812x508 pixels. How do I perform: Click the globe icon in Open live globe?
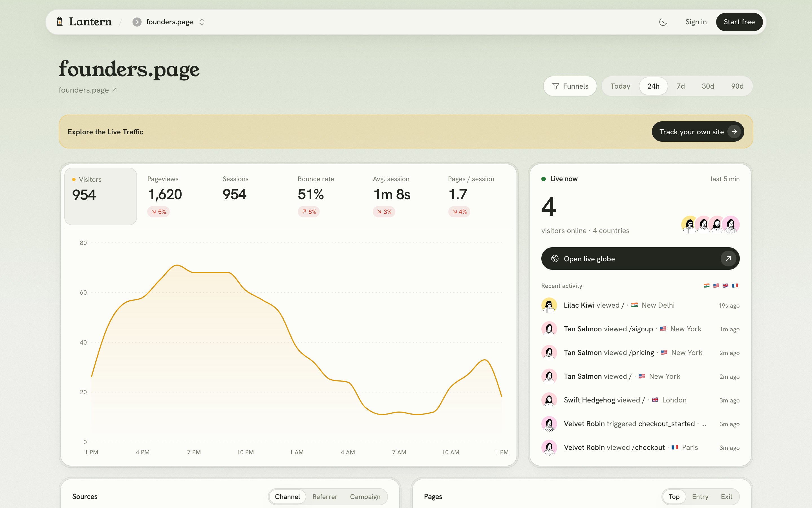coord(555,258)
